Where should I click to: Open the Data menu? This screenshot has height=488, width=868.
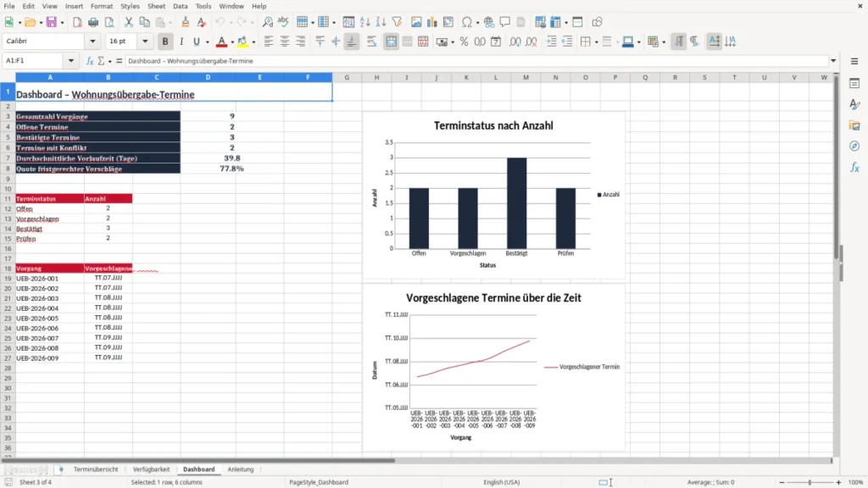pos(180,6)
